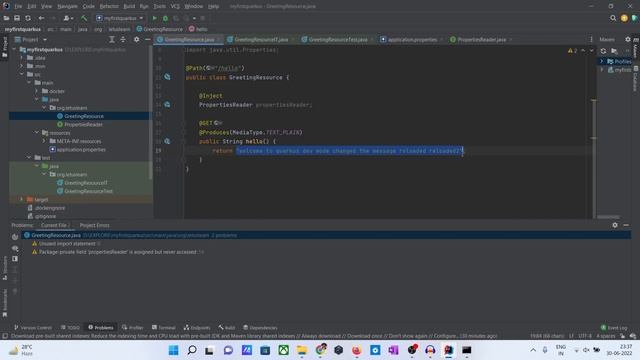
Task: Open the Project view selector dropdown
Action: (31, 40)
